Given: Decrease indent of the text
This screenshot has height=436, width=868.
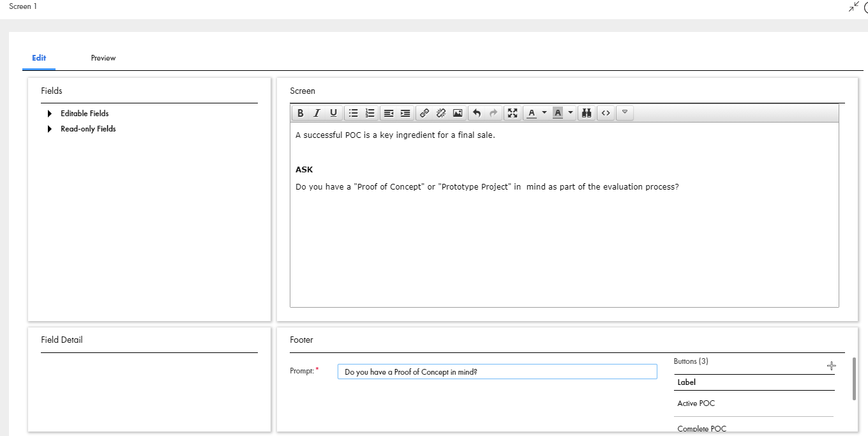Looking at the screenshot, I should click(x=389, y=113).
